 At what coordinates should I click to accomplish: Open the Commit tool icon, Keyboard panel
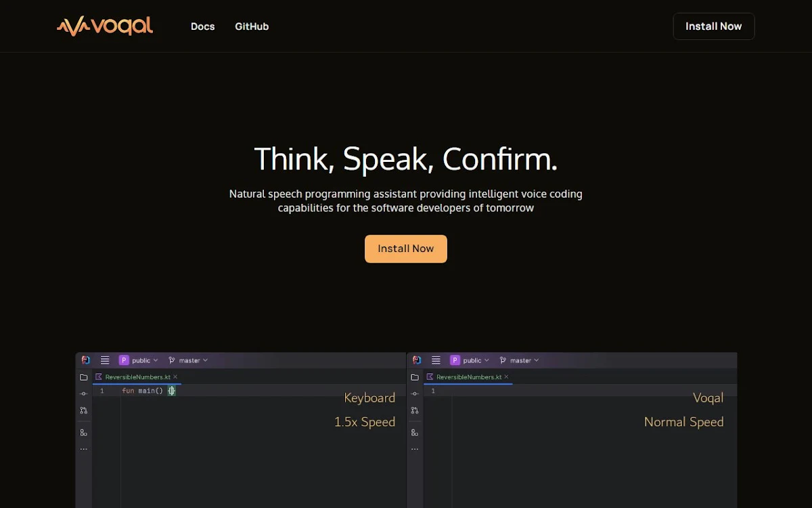click(84, 394)
